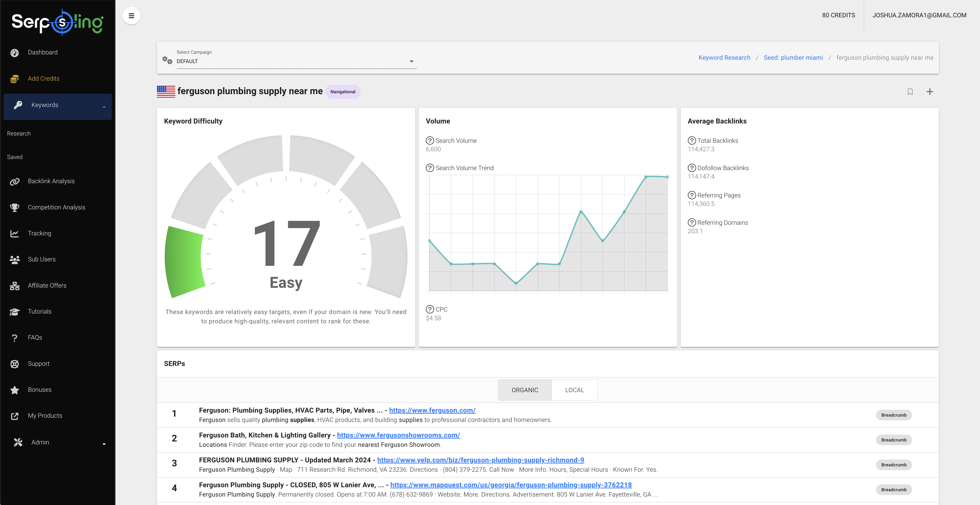Open Seed: plumber miami breadcrumb link
The height and width of the screenshot is (505, 980).
point(793,58)
